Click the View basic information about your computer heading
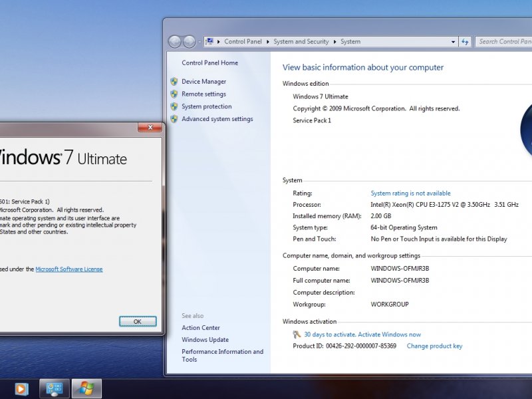Image resolution: width=532 pixels, height=399 pixels. (x=363, y=68)
